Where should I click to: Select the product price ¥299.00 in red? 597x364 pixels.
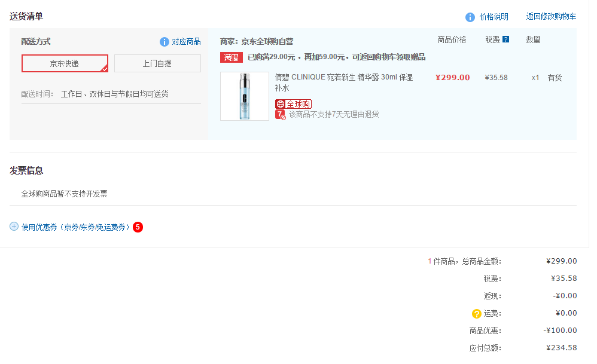tap(453, 78)
